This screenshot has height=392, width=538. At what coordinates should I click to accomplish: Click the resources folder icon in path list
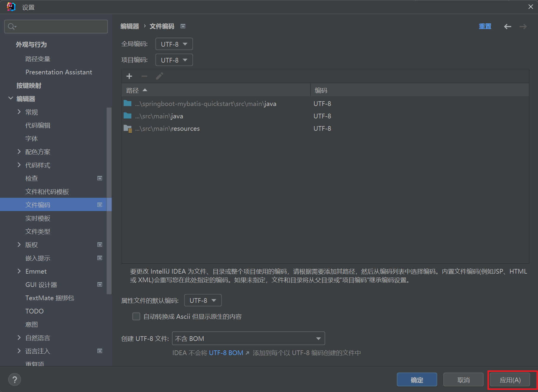click(127, 129)
